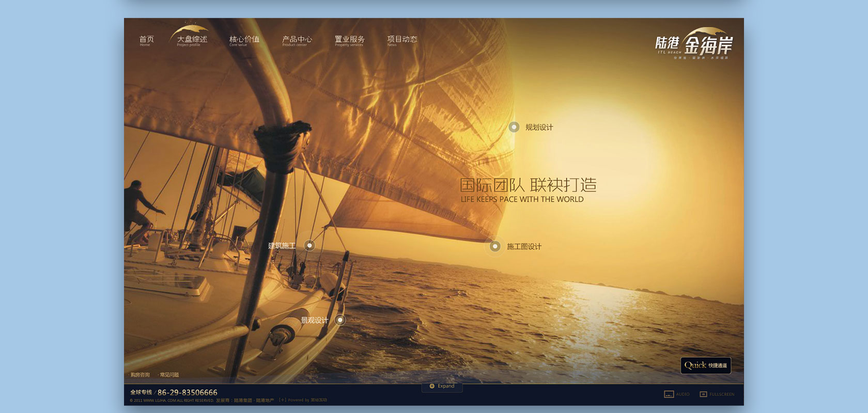The height and width of the screenshot is (413, 868).
Task: Go to 首页 Home menu item
Action: point(146,40)
